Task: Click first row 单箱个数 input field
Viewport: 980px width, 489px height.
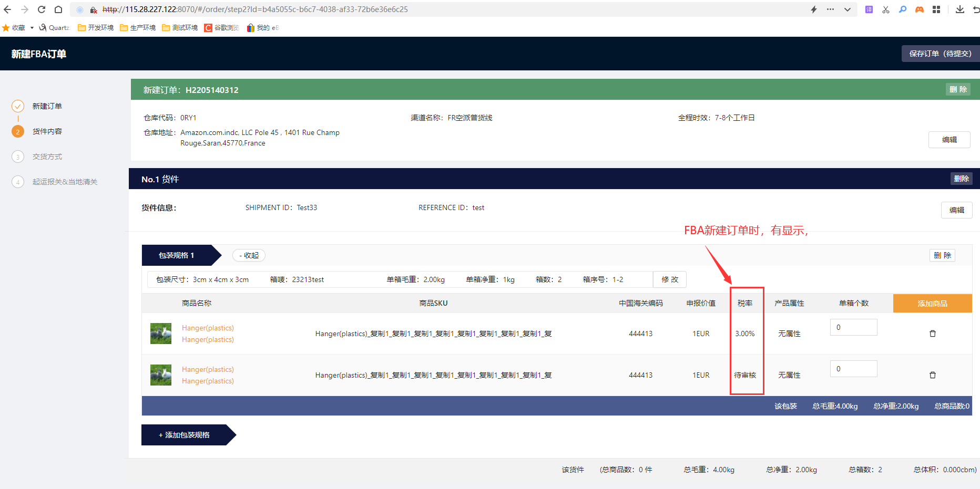Action: coord(853,327)
